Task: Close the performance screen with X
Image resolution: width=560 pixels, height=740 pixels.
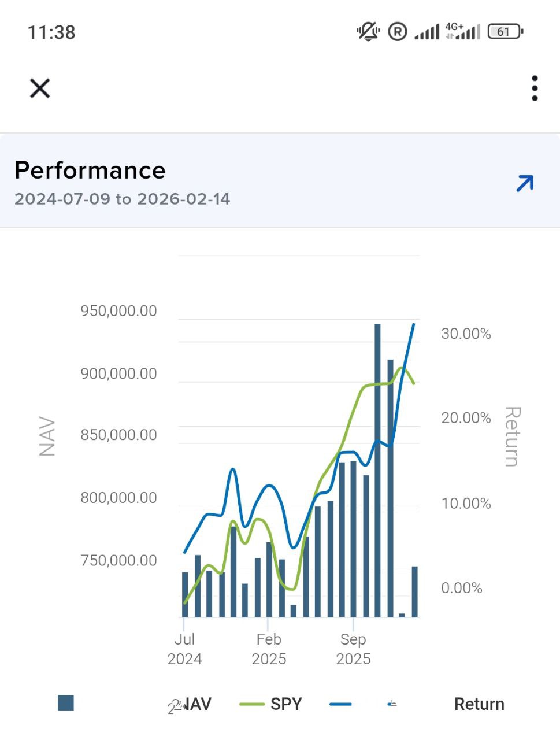Action: (x=40, y=88)
